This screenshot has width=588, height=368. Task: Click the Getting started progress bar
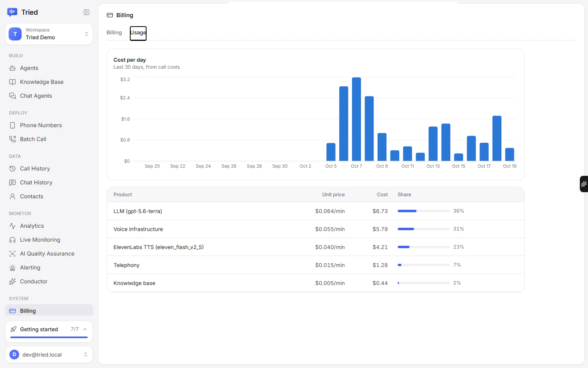pos(49,337)
